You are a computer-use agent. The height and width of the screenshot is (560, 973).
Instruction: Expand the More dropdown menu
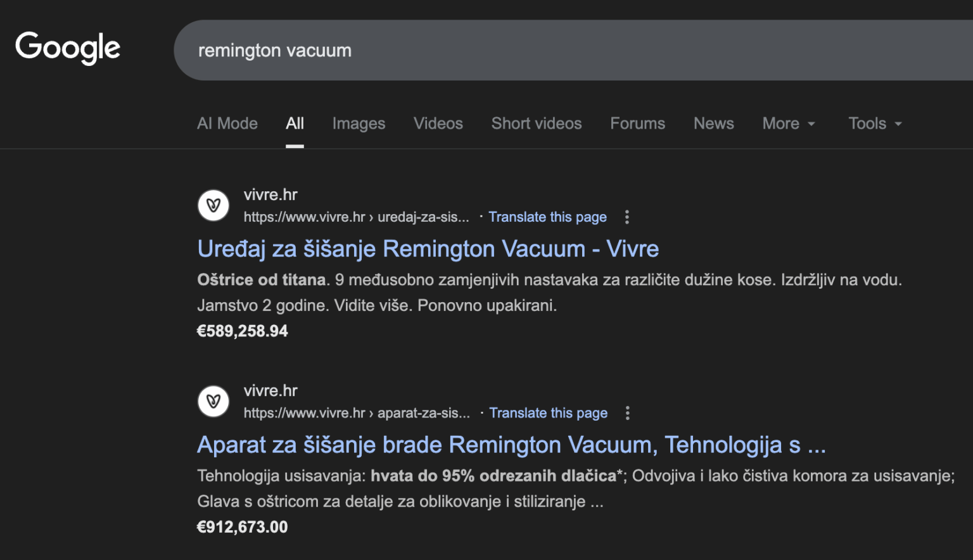(x=789, y=124)
